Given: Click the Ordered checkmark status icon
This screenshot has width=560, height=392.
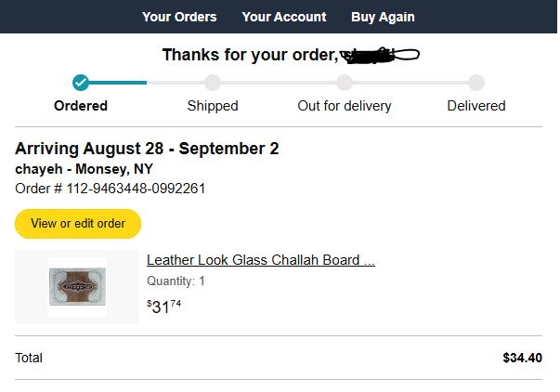Looking at the screenshot, I should coord(81,83).
